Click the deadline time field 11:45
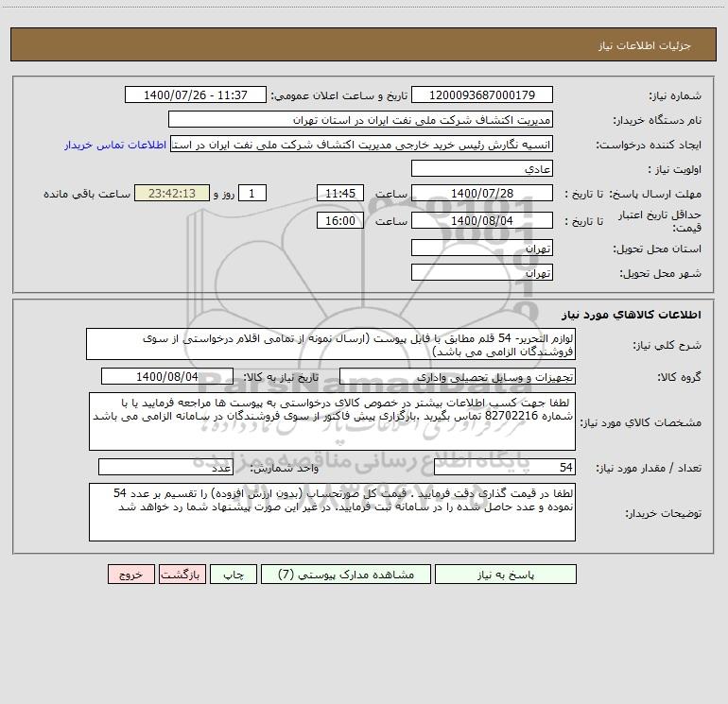This screenshot has width=728, height=704. tap(339, 193)
